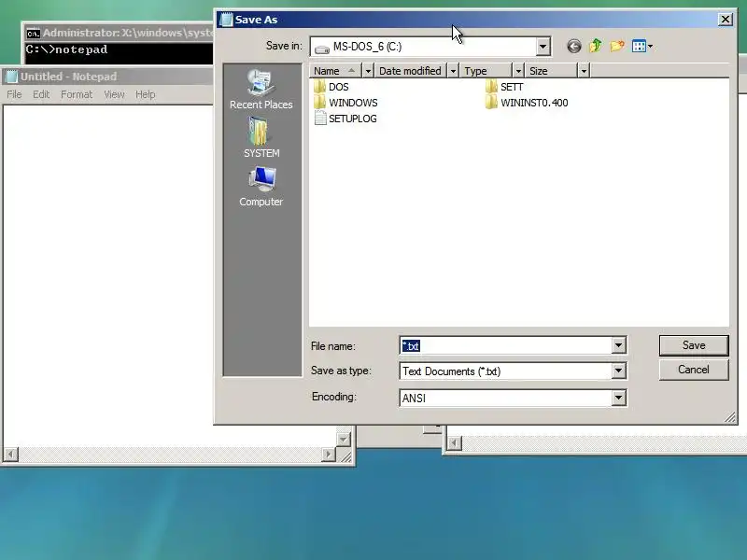This screenshot has width=747, height=560.
Task: Click the Save As dialog title icon
Action: coord(226,20)
